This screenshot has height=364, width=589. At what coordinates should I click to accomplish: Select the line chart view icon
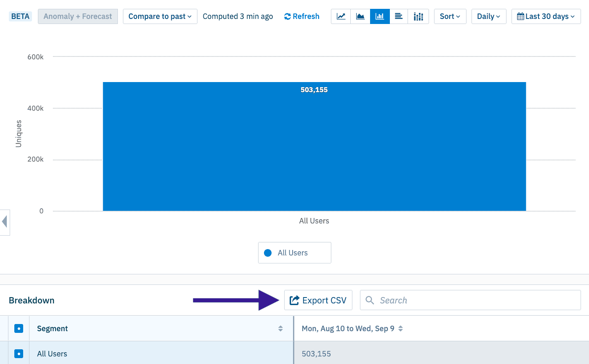[x=341, y=16]
